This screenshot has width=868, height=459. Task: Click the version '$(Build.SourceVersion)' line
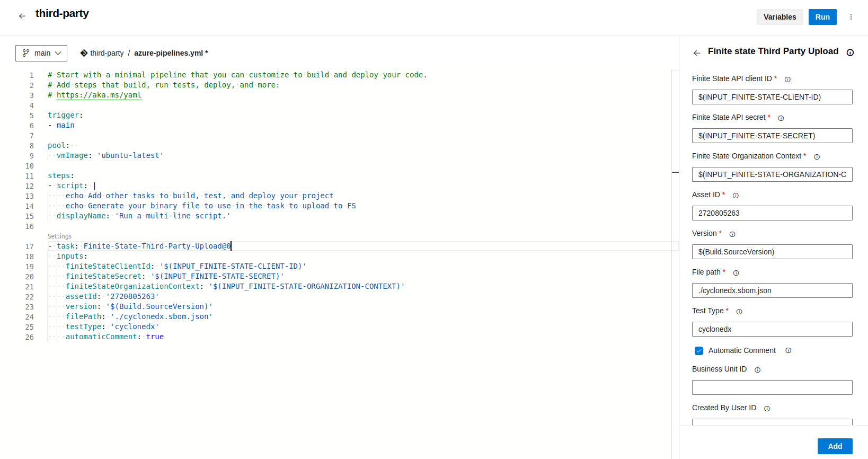[x=139, y=306]
